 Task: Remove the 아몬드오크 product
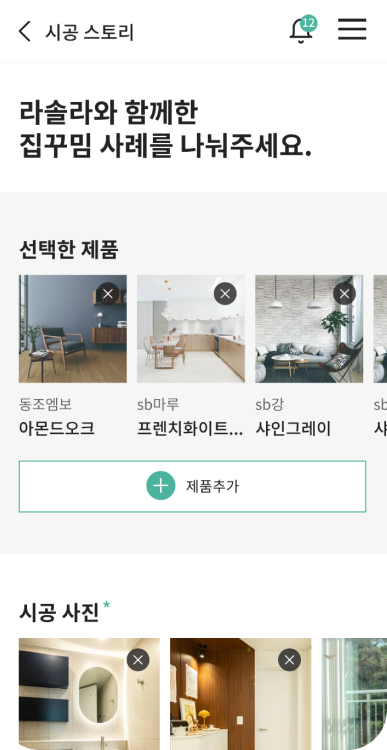[108, 294]
